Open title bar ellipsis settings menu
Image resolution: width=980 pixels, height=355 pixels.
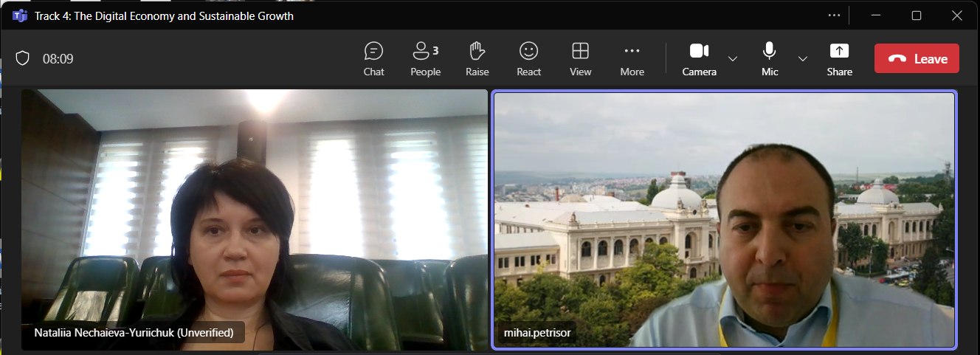click(x=834, y=15)
